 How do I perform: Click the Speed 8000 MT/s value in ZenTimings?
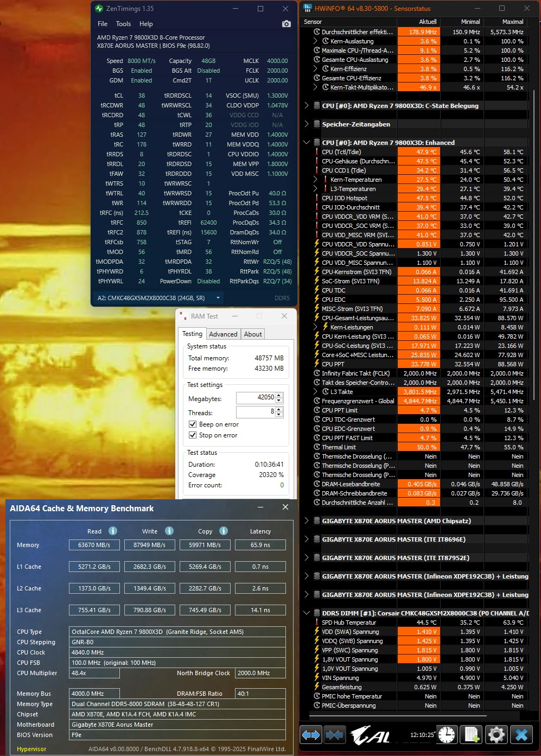(142, 61)
